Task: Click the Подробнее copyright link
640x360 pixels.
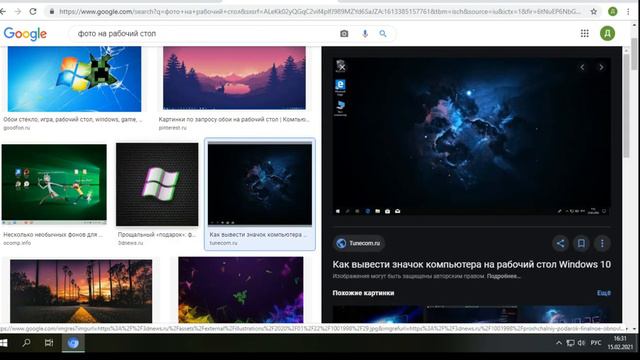Action: tap(504, 276)
